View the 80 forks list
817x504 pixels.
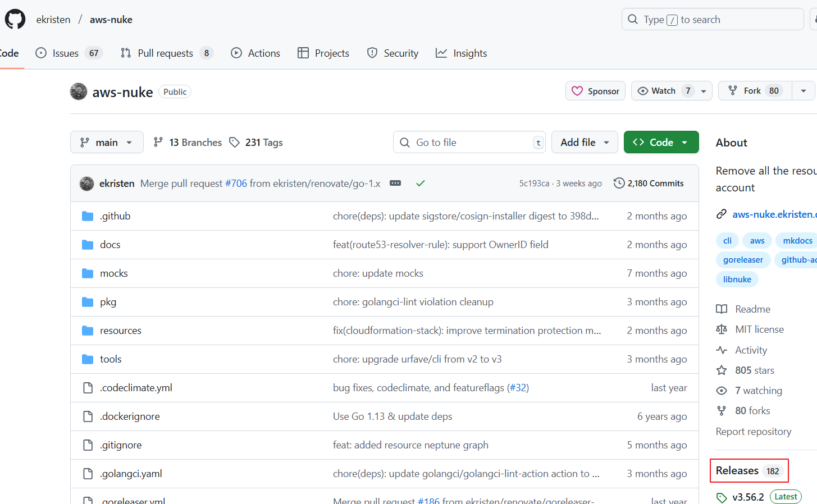coord(743,411)
